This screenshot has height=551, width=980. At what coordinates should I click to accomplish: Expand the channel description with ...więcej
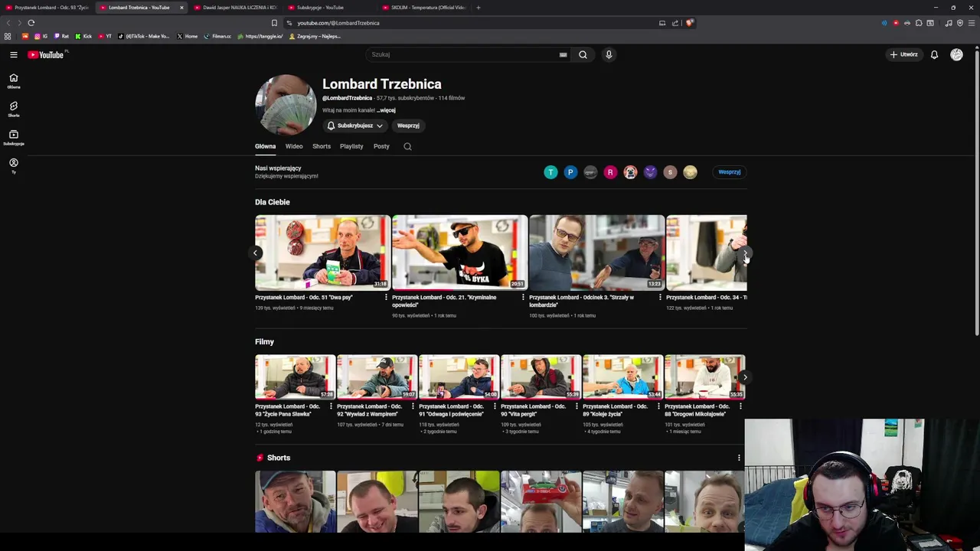pos(387,110)
